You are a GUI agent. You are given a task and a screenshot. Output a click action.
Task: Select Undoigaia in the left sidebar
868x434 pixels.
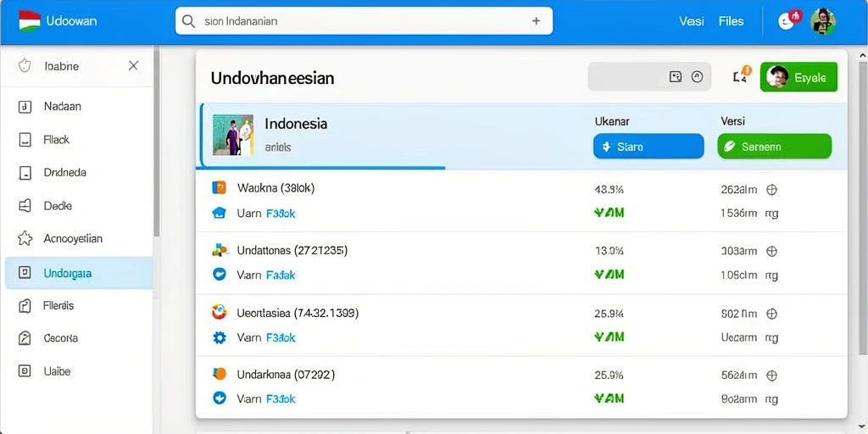point(79,273)
